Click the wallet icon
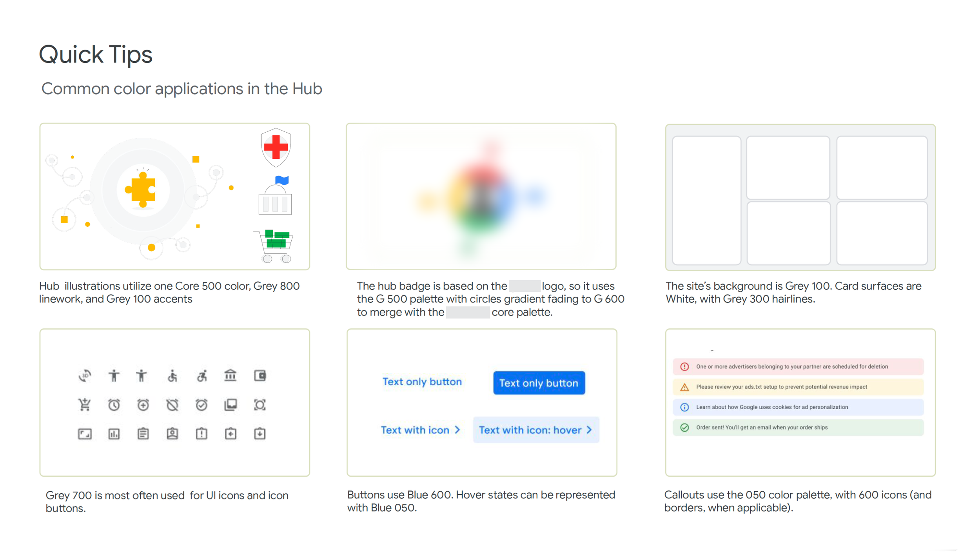 (260, 375)
